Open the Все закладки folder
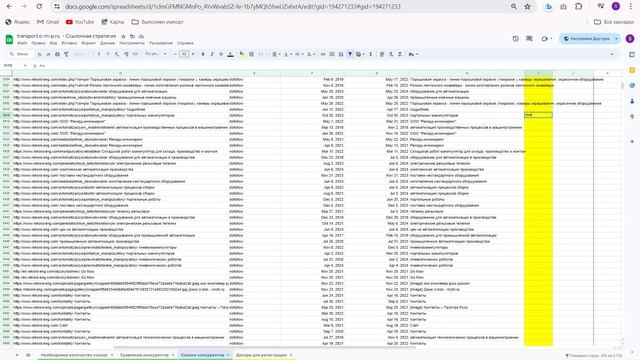The image size is (640, 360). (x=614, y=22)
